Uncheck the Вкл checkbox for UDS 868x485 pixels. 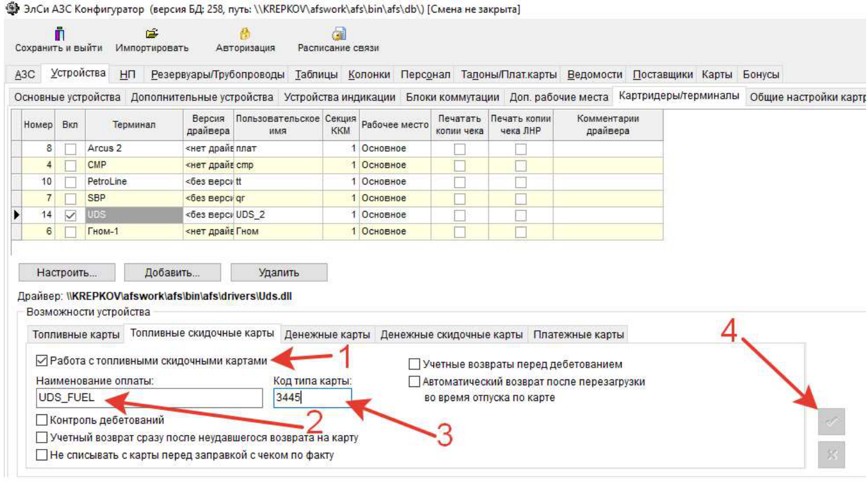[x=71, y=215]
